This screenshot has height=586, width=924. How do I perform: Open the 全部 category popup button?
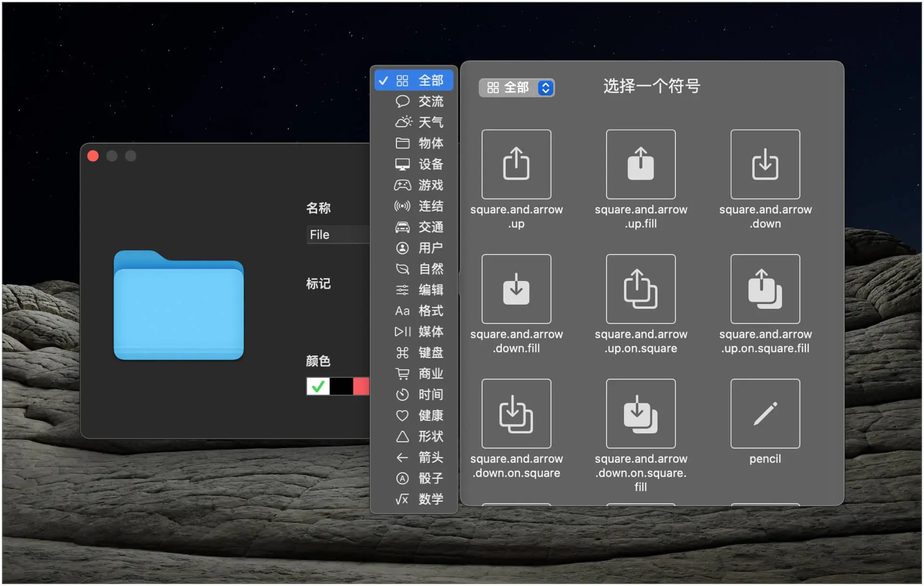516,88
